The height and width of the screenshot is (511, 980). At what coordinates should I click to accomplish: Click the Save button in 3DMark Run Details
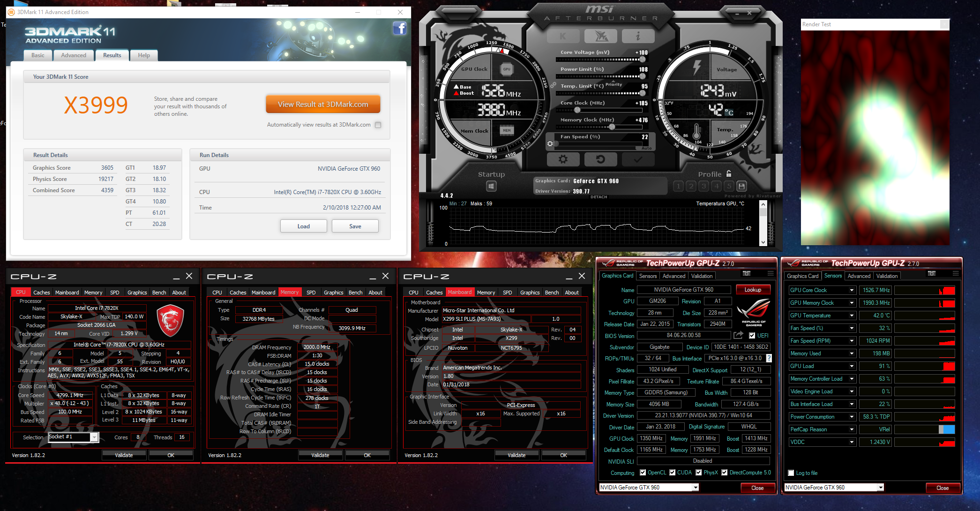tap(355, 226)
